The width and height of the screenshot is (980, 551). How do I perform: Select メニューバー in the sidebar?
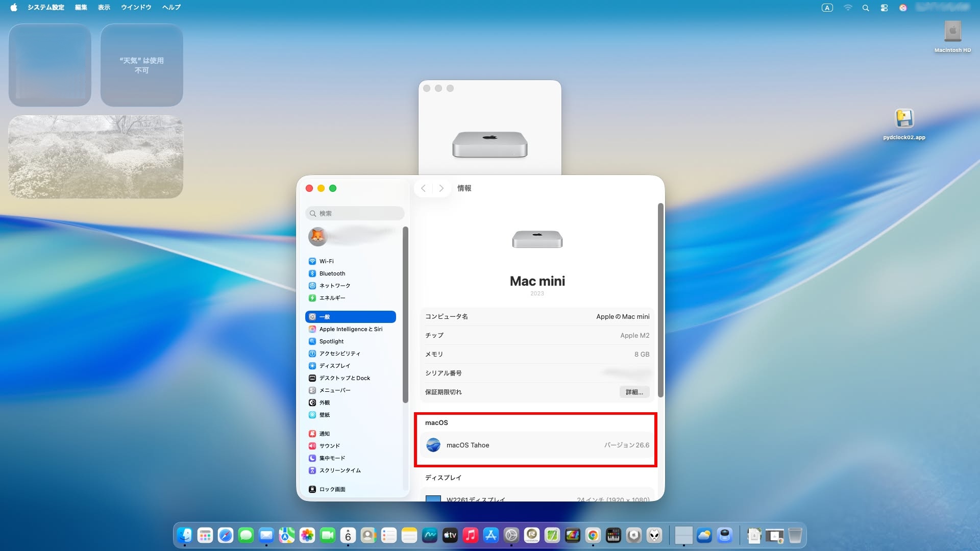[x=351, y=390]
